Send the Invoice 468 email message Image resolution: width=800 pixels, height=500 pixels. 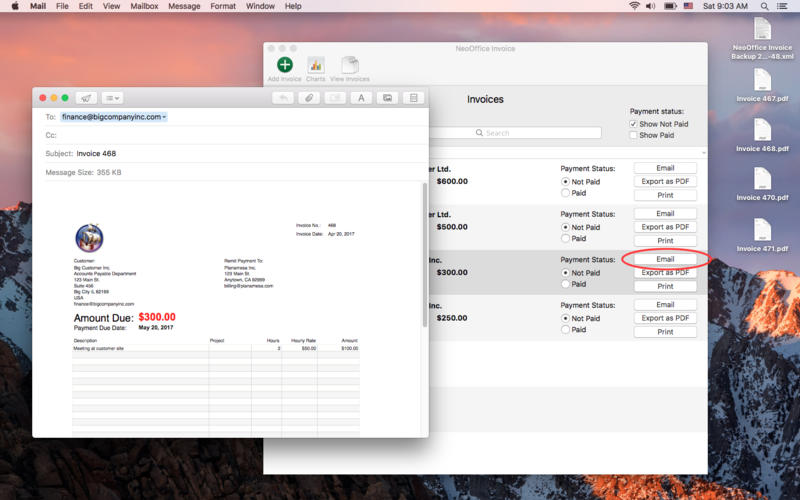click(x=86, y=98)
